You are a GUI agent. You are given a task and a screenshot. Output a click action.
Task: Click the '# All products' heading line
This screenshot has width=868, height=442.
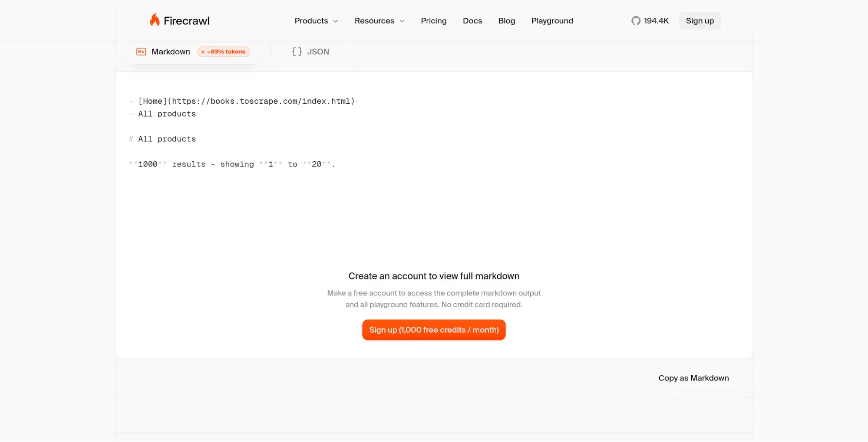(x=162, y=139)
